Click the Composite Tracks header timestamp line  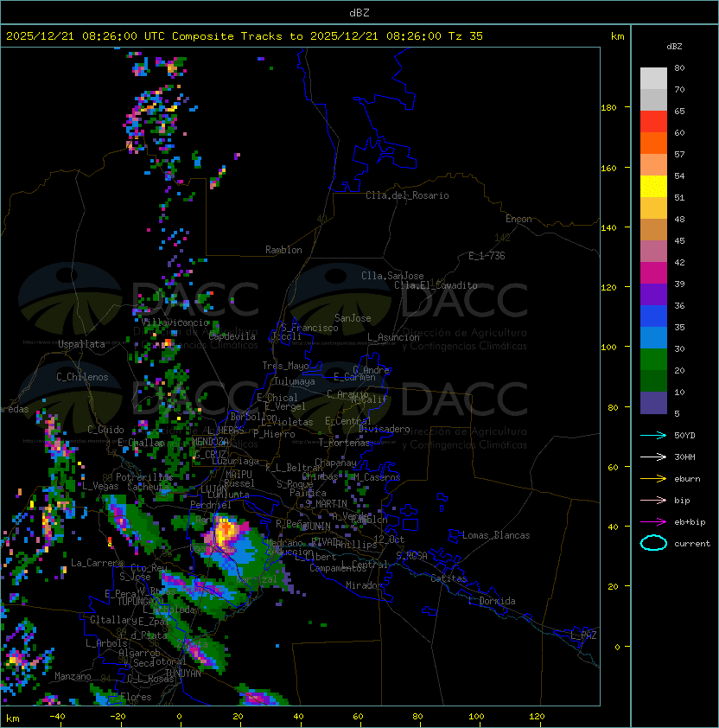[x=245, y=36]
